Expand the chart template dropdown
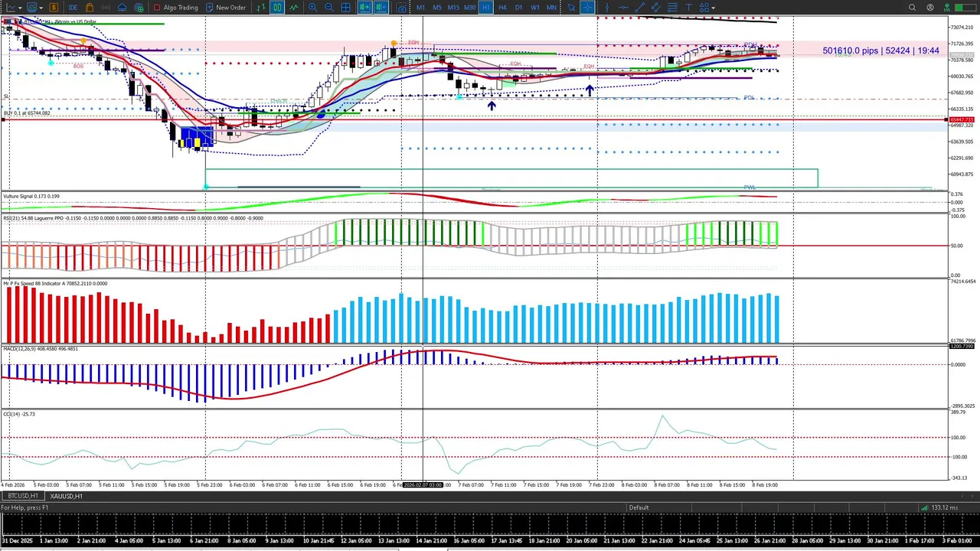 click(x=41, y=8)
